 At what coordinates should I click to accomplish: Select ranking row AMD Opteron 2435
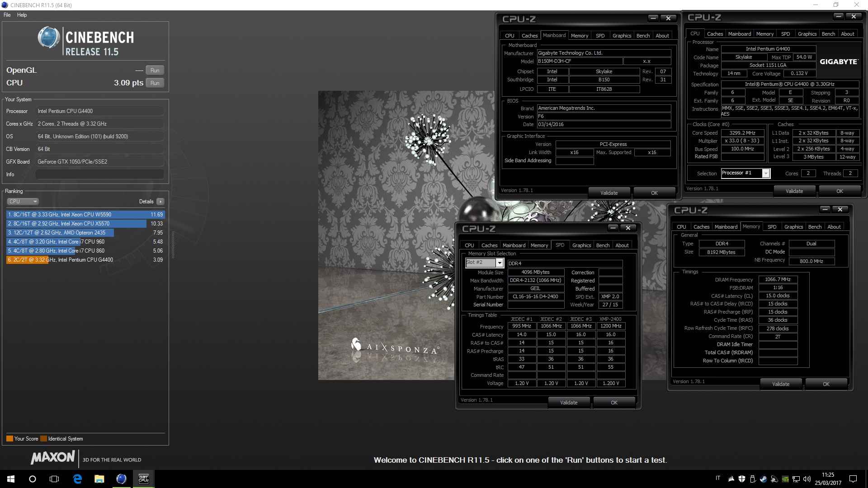click(x=85, y=233)
